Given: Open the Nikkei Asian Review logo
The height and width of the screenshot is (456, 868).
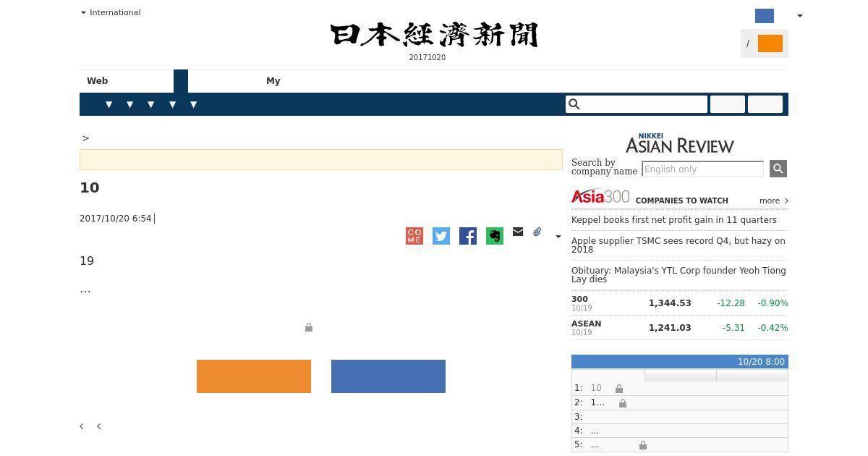Looking at the screenshot, I should pyautogui.click(x=680, y=143).
